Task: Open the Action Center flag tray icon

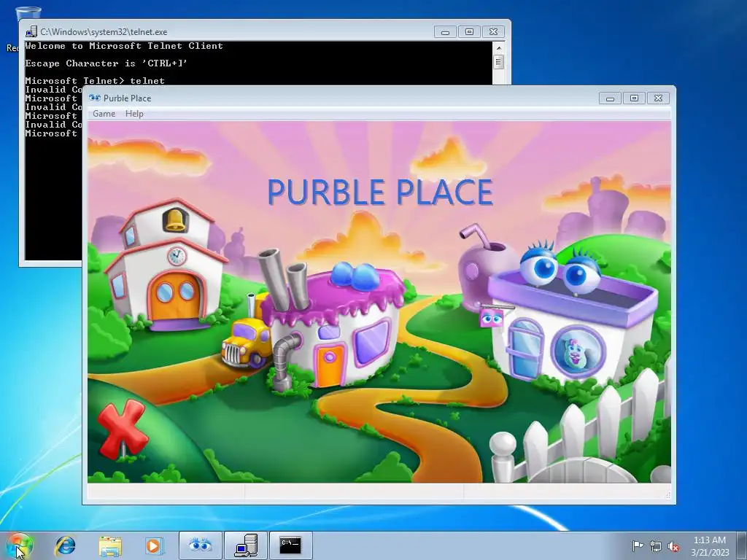Action: click(638, 546)
